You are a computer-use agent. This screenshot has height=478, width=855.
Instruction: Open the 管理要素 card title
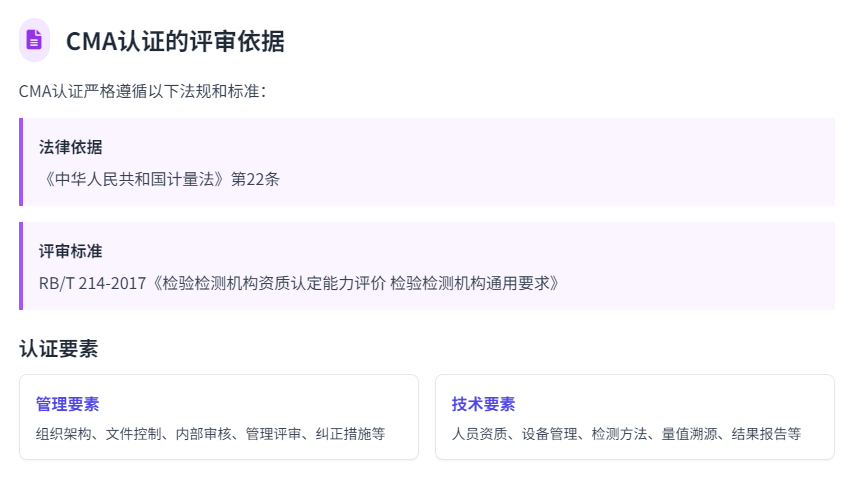click(x=67, y=404)
